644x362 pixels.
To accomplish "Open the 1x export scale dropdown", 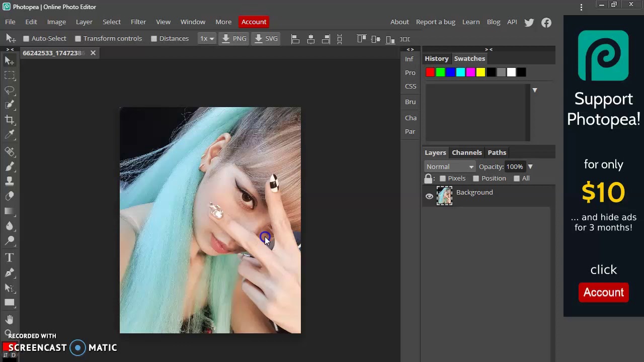I will pos(207,39).
